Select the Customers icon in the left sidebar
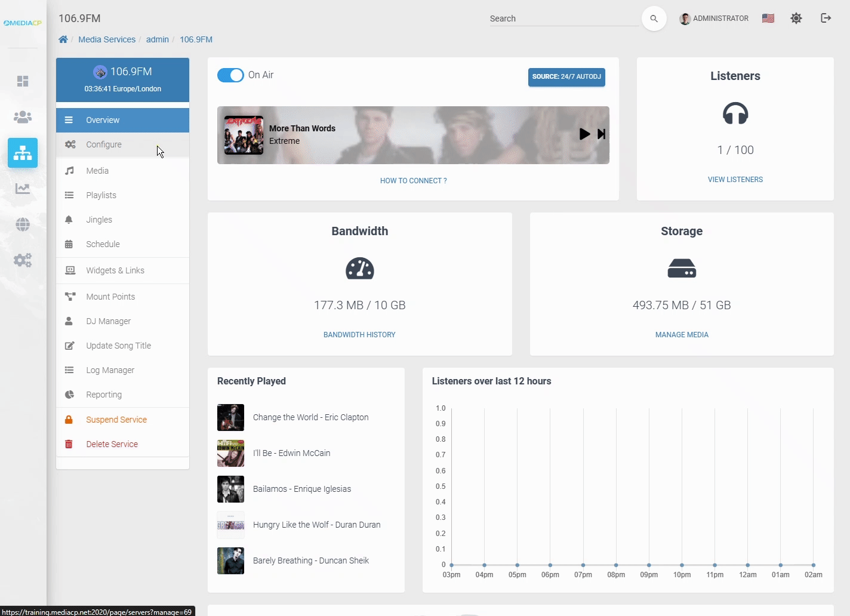The height and width of the screenshot is (616, 850). pos(23,117)
